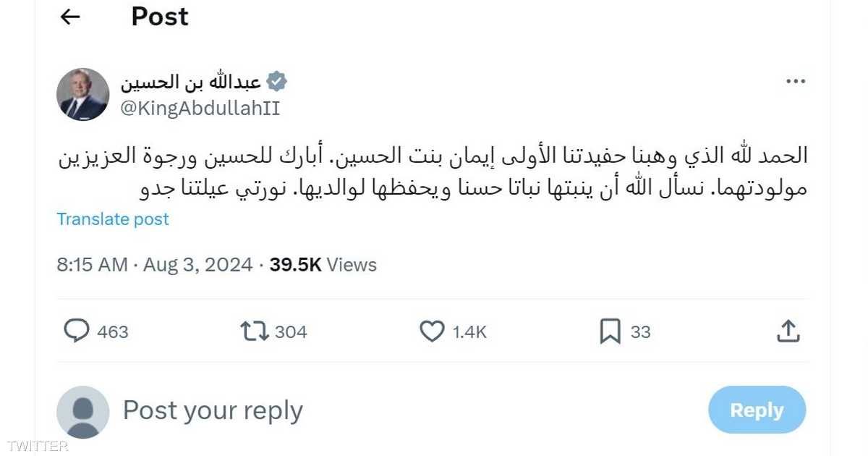Click the @KingAbdullahII handle
This screenshot has height=456, width=868.
[200, 109]
